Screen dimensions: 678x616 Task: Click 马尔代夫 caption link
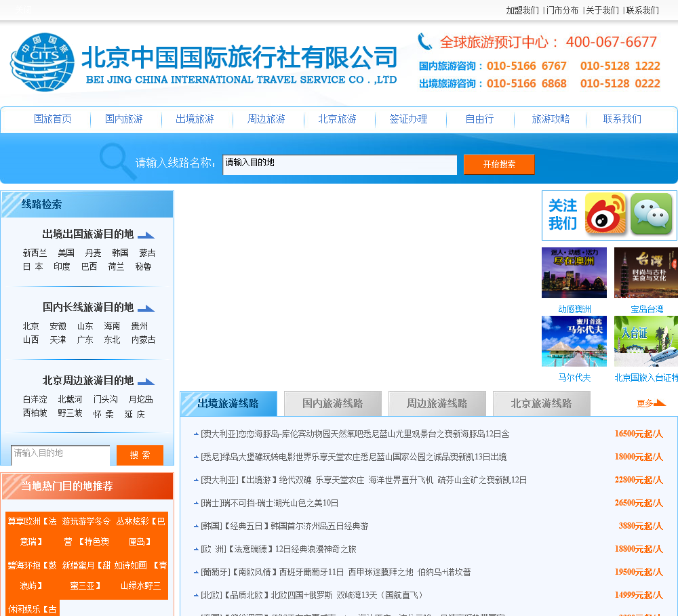click(x=574, y=377)
